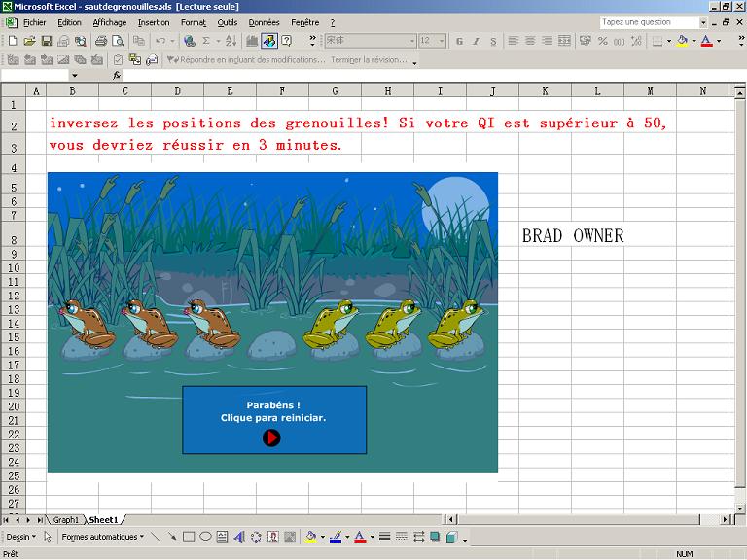Switch to the Graph1 sheet tab
747x560 pixels.
(66, 520)
